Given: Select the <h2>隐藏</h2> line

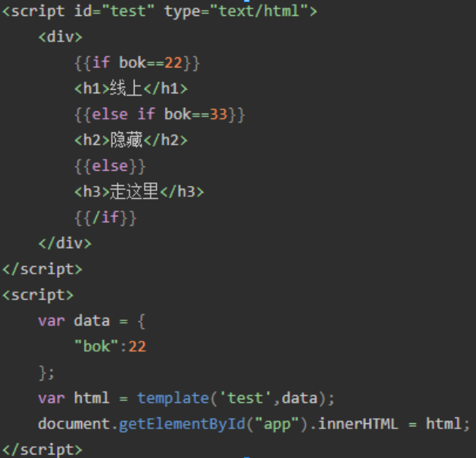Looking at the screenshot, I should [131, 140].
